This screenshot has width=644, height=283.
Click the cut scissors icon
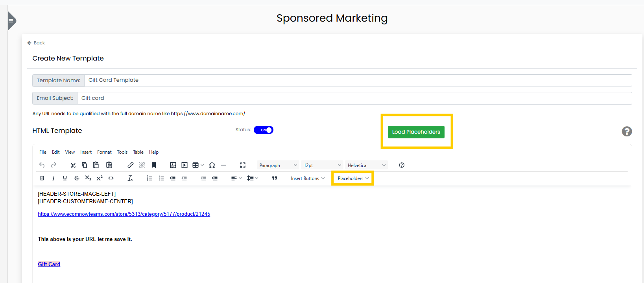click(73, 165)
